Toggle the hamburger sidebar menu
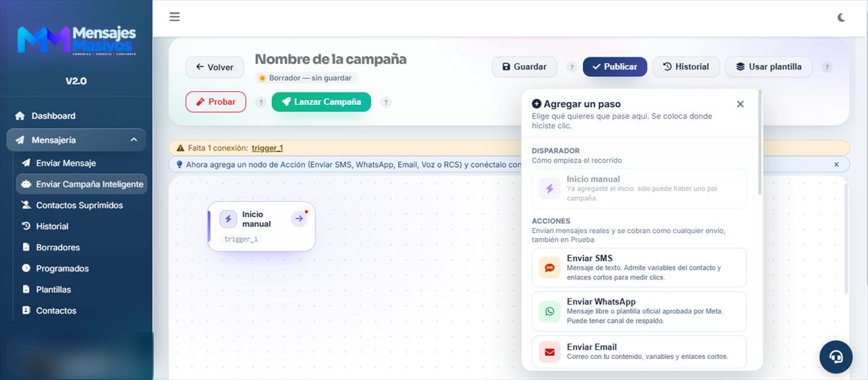Viewport: 868px width, 380px height. coord(174,17)
